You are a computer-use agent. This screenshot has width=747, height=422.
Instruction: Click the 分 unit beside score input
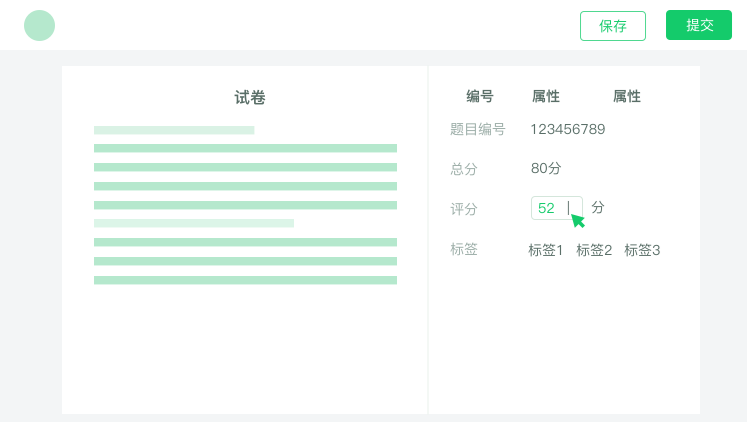point(598,207)
